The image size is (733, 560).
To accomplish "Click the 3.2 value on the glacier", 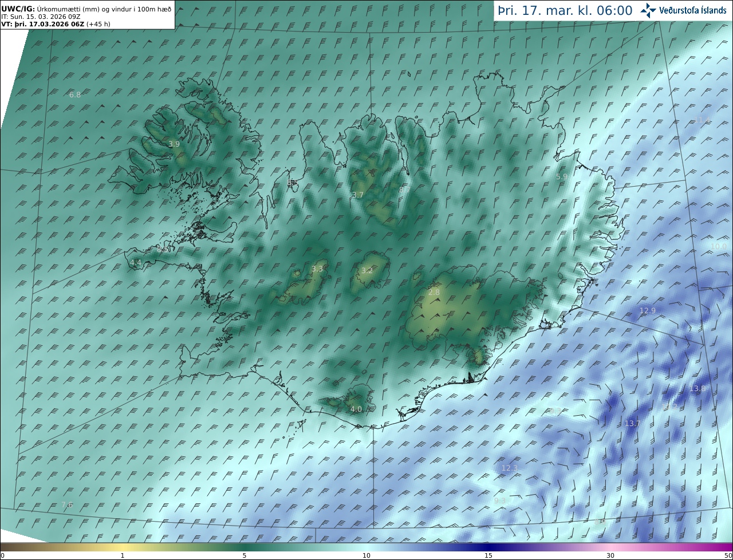I will [x=367, y=271].
